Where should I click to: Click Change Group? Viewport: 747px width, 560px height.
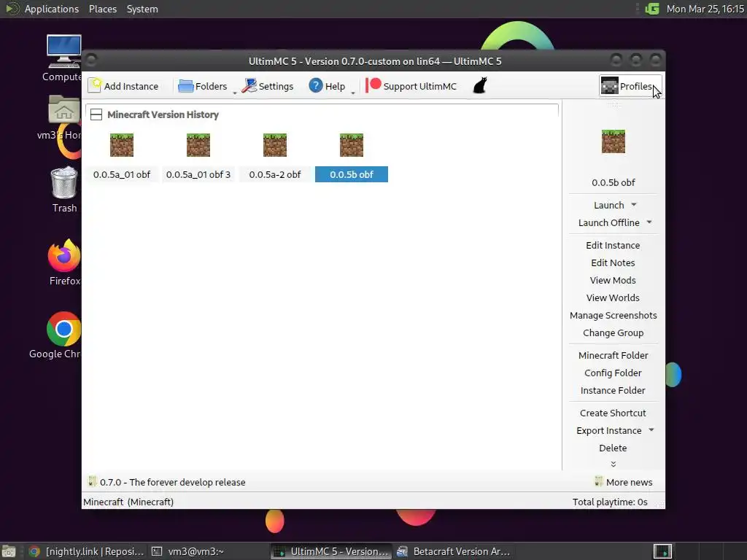613,332
